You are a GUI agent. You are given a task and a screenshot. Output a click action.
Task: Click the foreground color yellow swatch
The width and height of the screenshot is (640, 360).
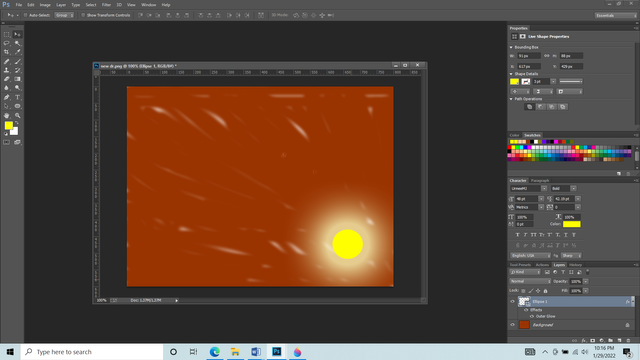click(9, 126)
